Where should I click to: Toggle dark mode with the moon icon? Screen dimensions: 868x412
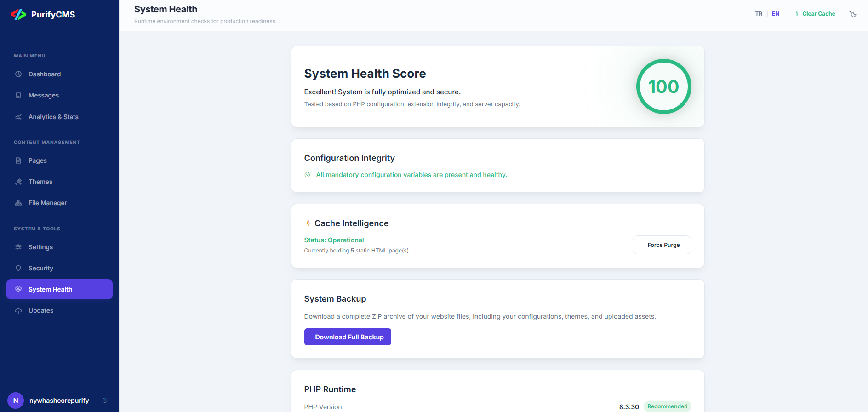point(853,14)
